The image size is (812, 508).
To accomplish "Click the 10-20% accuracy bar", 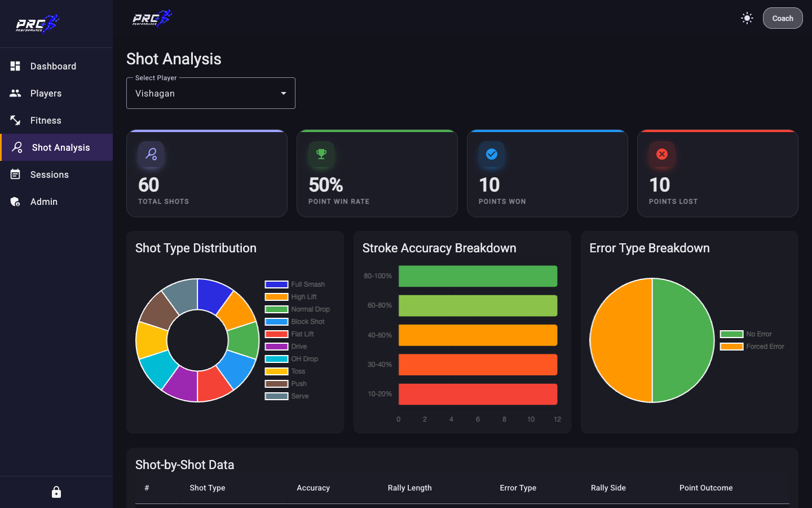I will pos(478,394).
